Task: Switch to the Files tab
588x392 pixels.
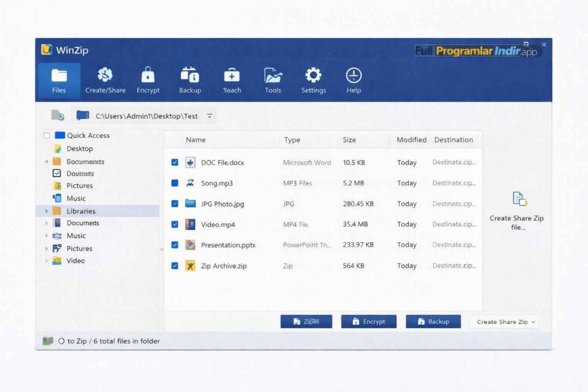Action: click(59, 80)
